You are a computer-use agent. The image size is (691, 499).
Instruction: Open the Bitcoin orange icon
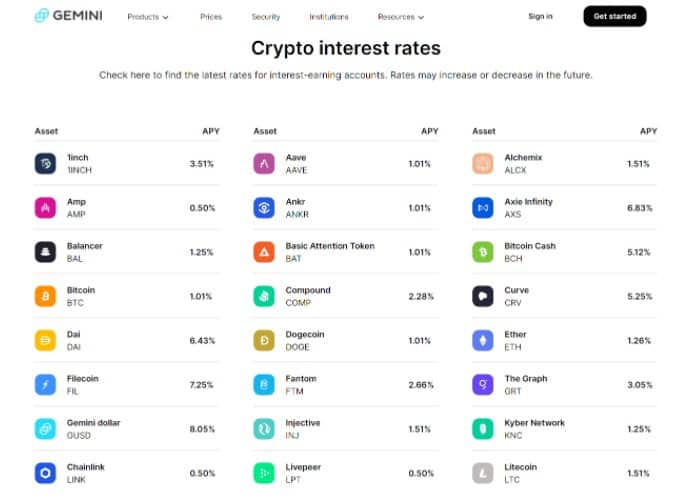pyautogui.click(x=45, y=296)
